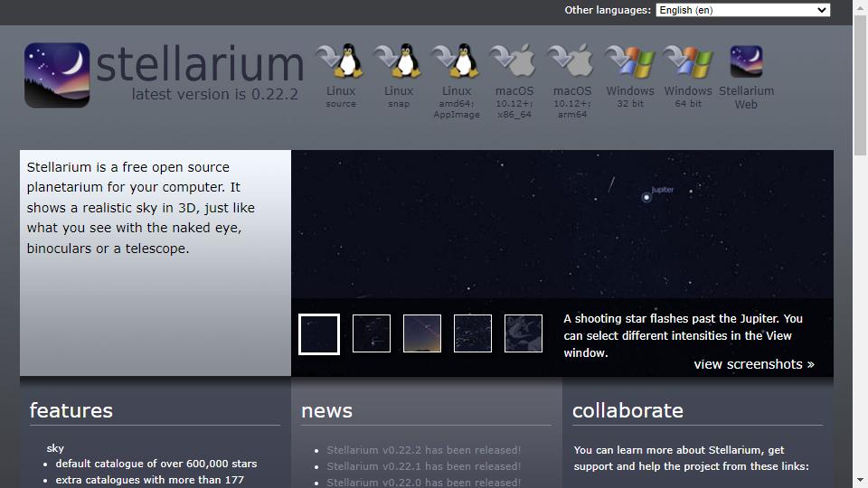The image size is (868, 488).
Task: Click the 'news' heading
Action: click(326, 411)
